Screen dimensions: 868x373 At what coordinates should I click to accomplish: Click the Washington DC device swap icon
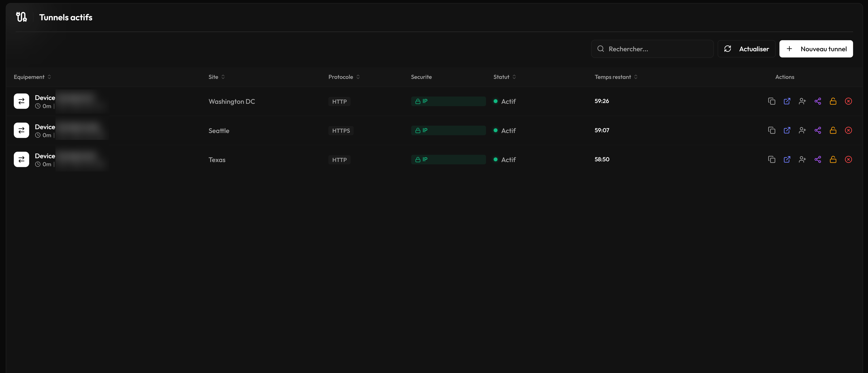coord(22,101)
